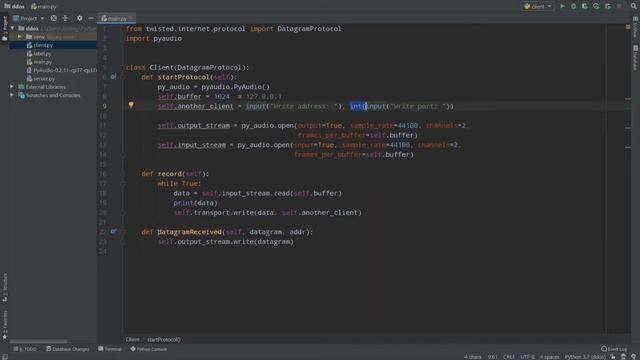Click the main.py breadcrumb in navigation bar

[44, 6]
